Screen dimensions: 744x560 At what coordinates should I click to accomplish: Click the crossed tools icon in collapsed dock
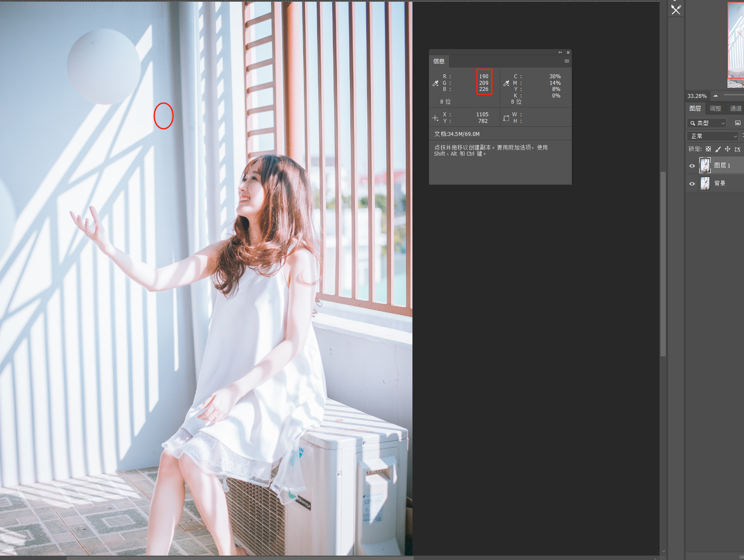[676, 10]
